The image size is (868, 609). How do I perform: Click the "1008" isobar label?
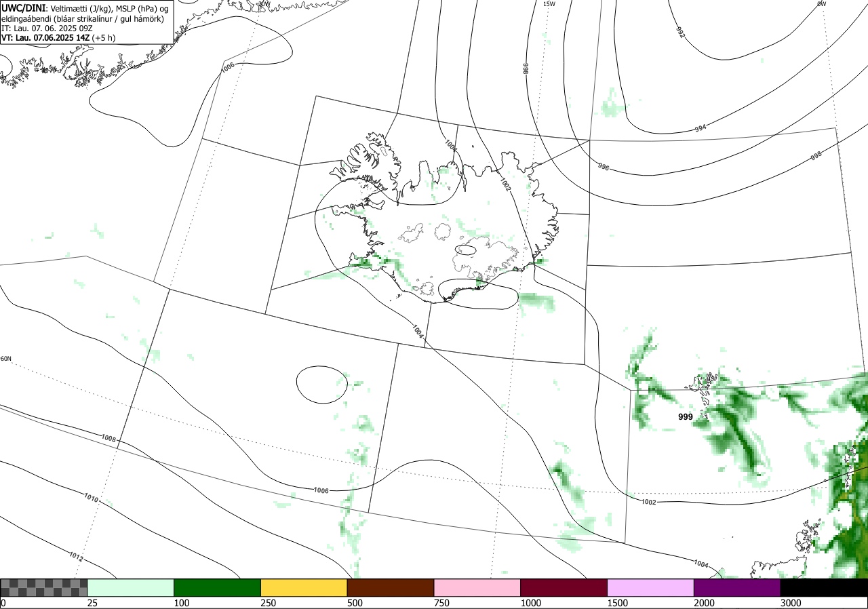108,439
